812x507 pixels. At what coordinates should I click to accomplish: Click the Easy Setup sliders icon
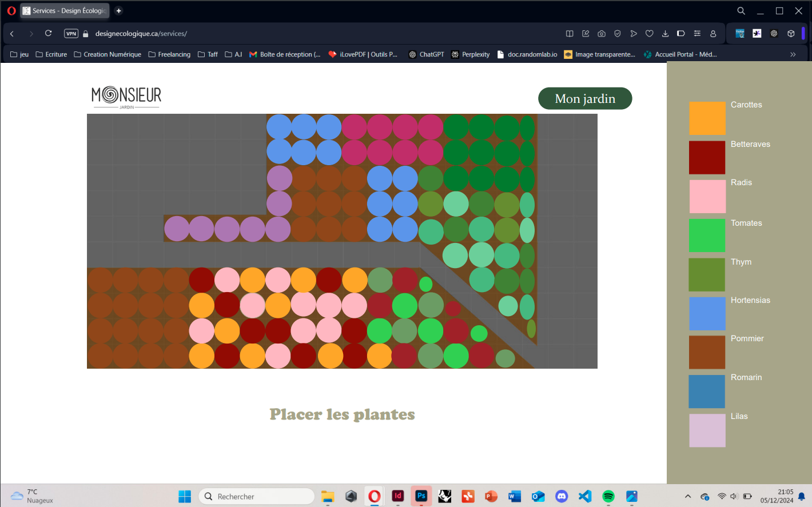tap(697, 34)
